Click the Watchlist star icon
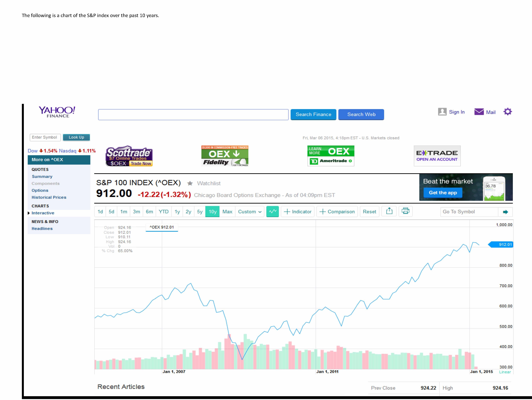The width and height of the screenshot is (532, 400). 190,184
